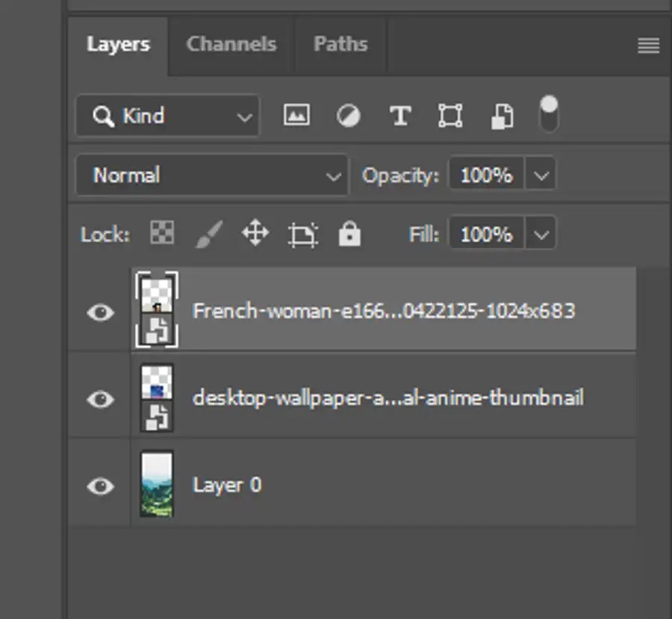Open the Layers panel options menu
The height and width of the screenshot is (619, 672).
(648, 46)
